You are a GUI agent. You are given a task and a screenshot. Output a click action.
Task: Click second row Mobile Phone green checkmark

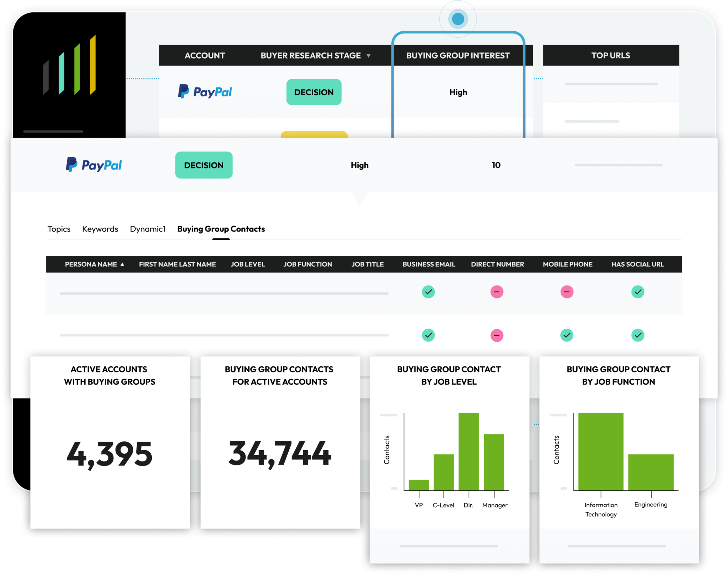point(567,335)
